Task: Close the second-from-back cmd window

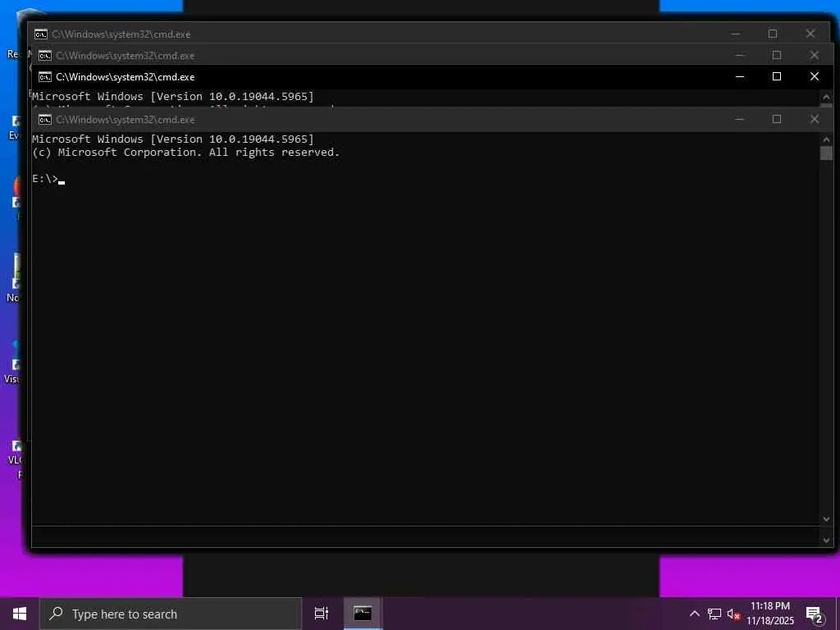Action: (x=815, y=55)
